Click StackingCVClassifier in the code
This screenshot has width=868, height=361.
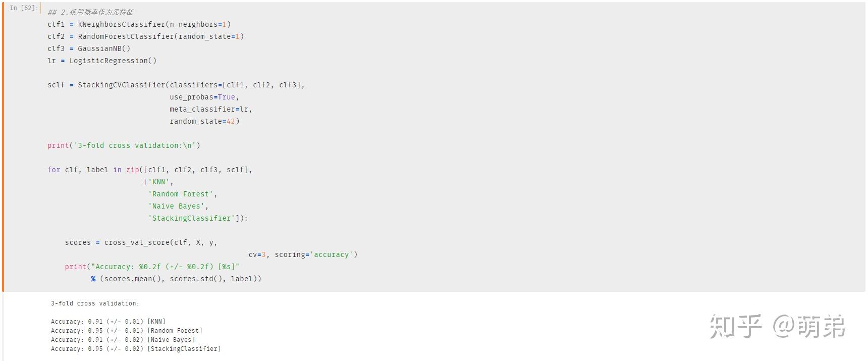tap(122, 85)
